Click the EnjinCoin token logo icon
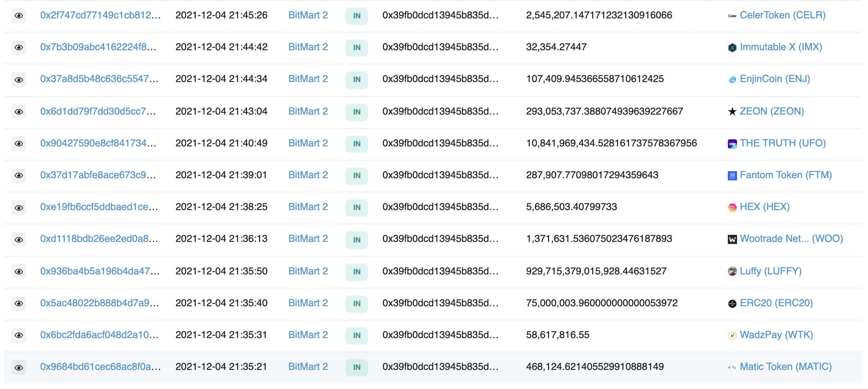868x389 pixels. pyautogui.click(x=732, y=80)
